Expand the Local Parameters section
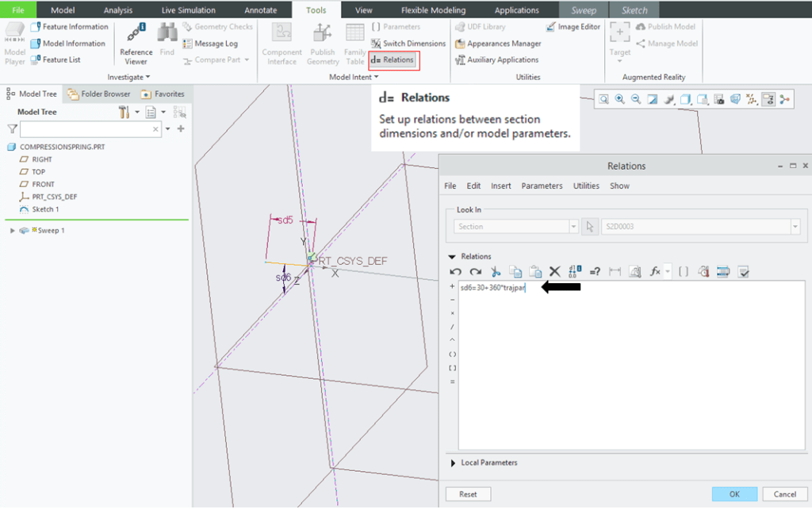Screen dimensions: 812x509 pos(453,463)
